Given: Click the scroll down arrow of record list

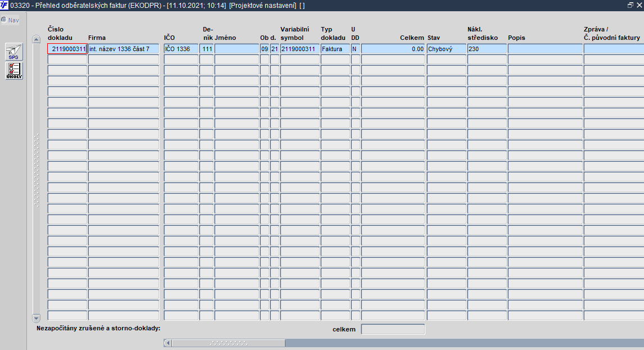Looking at the screenshot, I should point(36,318).
